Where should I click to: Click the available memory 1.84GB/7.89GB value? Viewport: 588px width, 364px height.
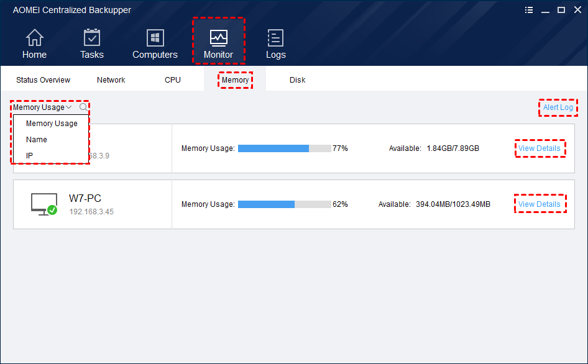click(x=452, y=148)
